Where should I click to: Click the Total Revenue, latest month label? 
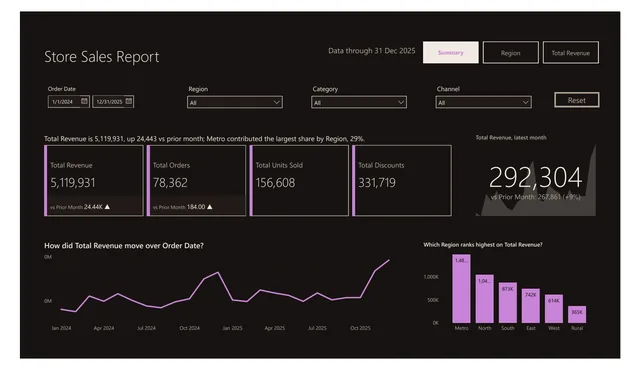click(x=511, y=137)
